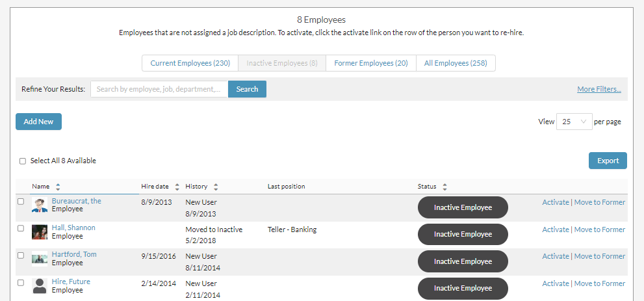644x301 pixels.
Task: Activate the Bureaucrat employee
Action: pyautogui.click(x=556, y=202)
